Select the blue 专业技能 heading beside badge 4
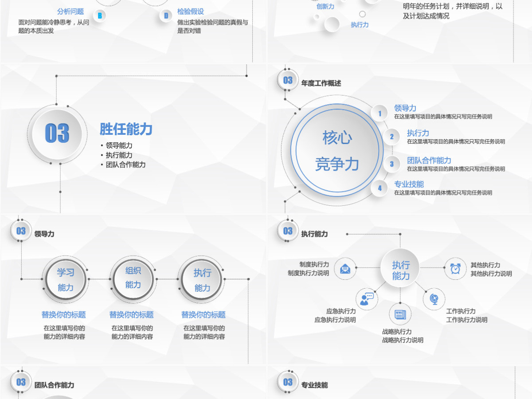Viewport: 532px width, 399px height. [x=409, y=184]
